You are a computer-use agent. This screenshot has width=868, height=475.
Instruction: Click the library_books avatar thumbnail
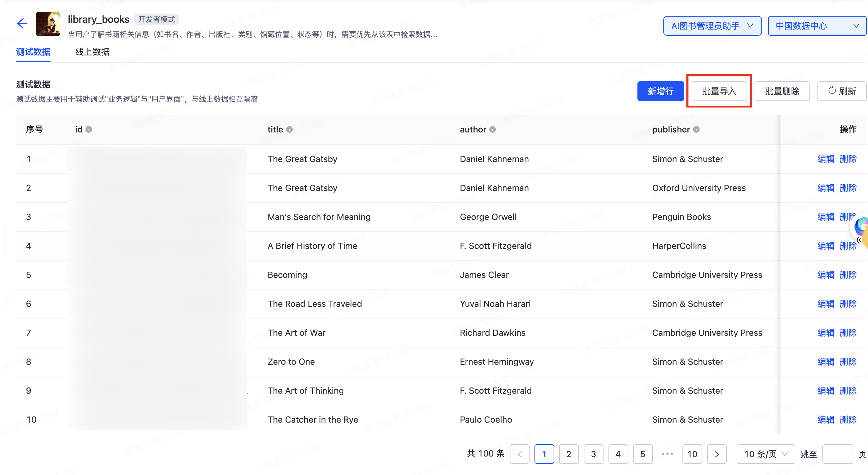[x=48, y=24]
